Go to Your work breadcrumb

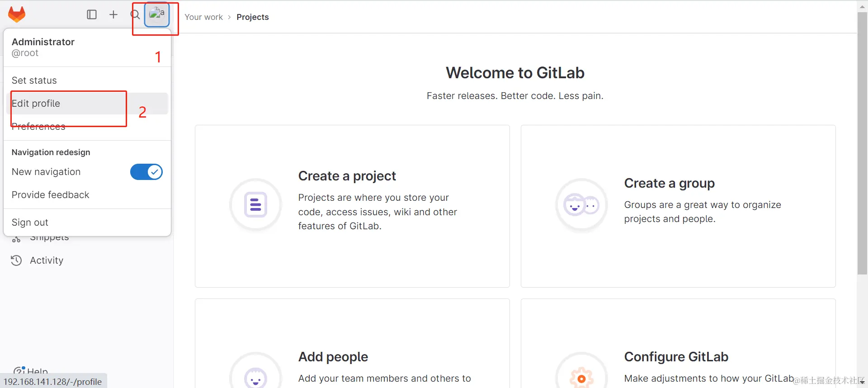pyautogui.click(x=203, y=17)
